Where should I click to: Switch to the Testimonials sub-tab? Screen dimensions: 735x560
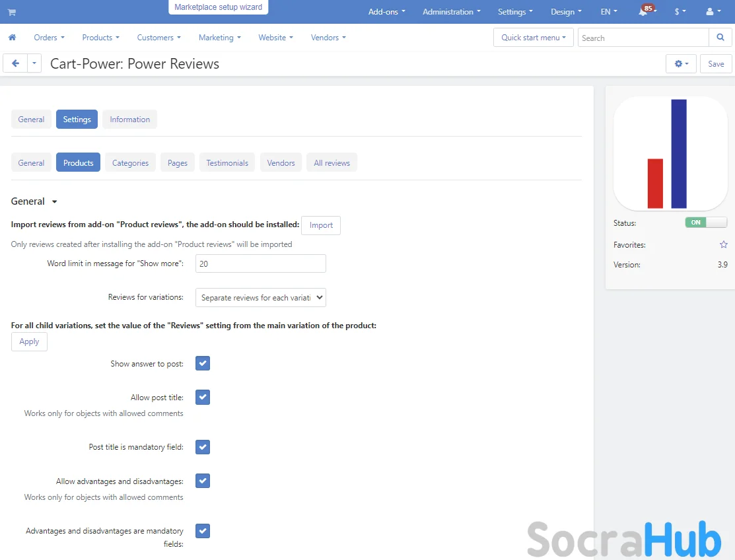point(227,162)
